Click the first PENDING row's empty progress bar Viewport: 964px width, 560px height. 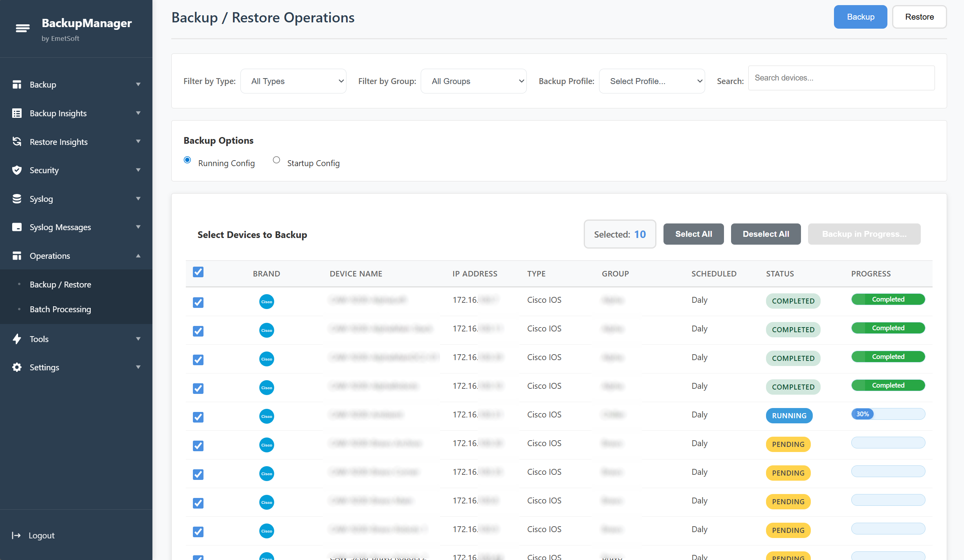pyautogui.click(x=888, y=443)
